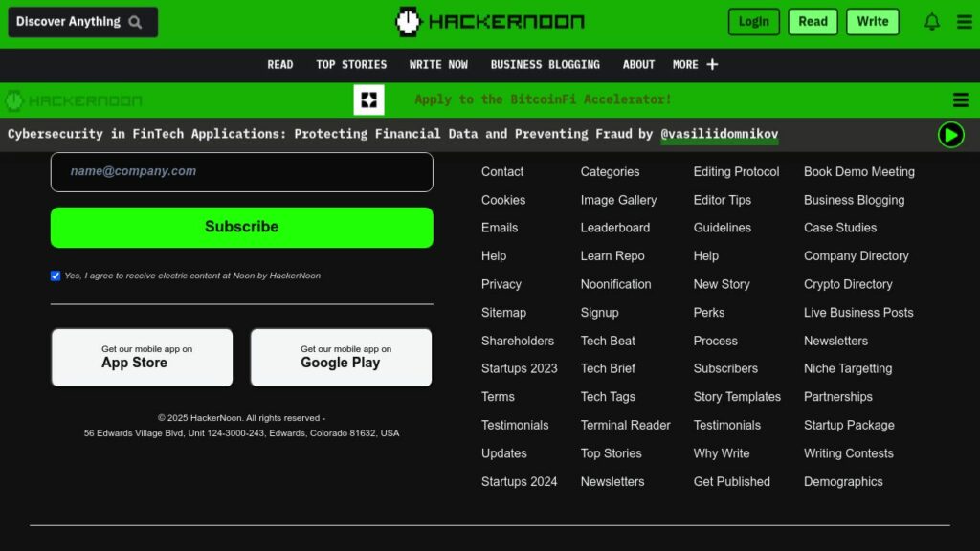
Task: Open the Book Demo Meeting footer link
Action: pyautogui.click(x=858, y=172)
